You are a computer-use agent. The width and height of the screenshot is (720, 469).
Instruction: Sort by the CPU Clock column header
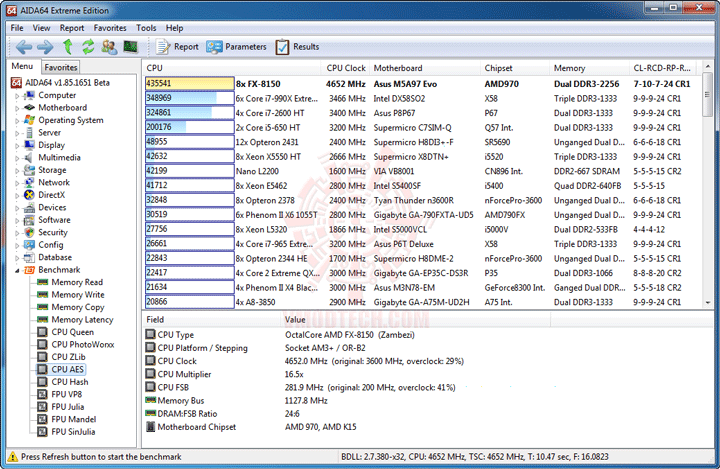[x=345, y=68]
